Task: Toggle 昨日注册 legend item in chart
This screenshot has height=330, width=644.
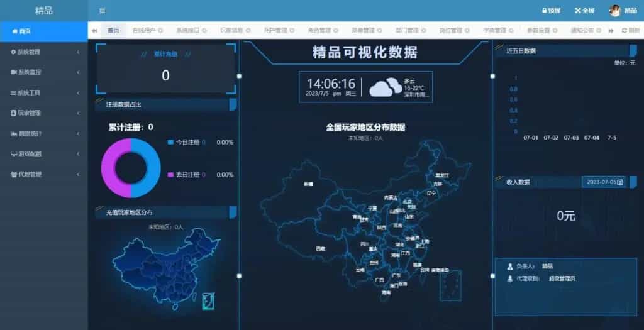Action: coord(186,175)
